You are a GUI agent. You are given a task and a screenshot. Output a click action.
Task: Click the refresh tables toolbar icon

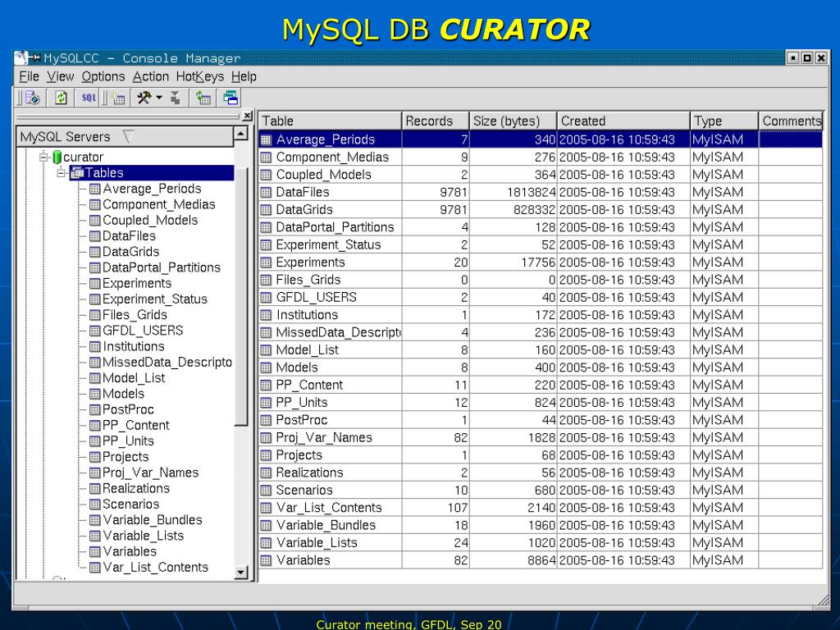tap(203, 98)
